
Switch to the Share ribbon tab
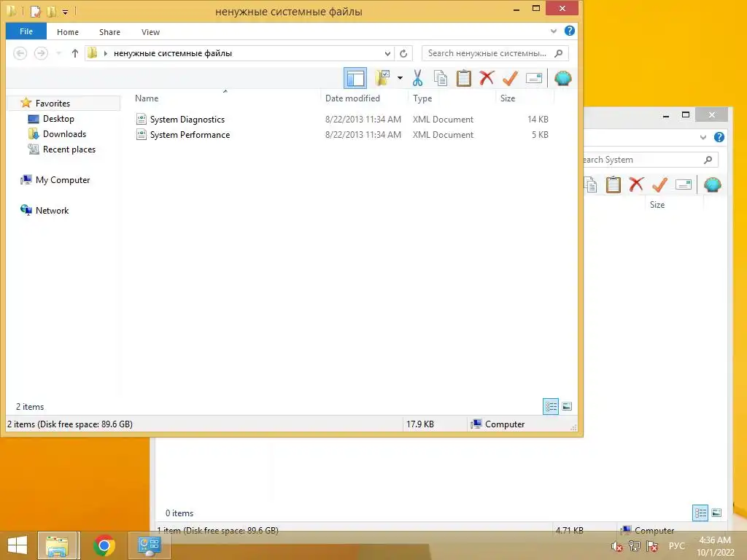click(x=109, y=32)
